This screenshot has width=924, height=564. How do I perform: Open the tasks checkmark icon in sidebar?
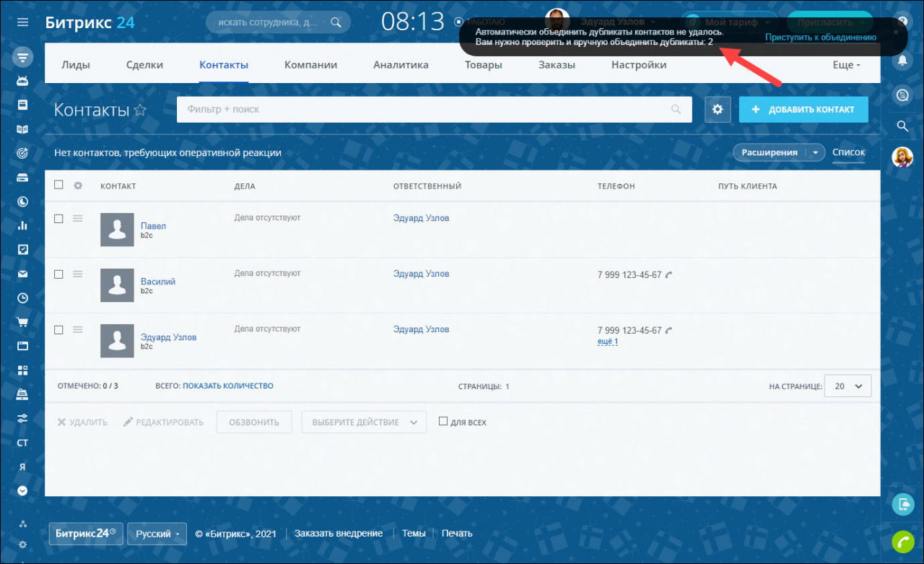pos(22,249)
